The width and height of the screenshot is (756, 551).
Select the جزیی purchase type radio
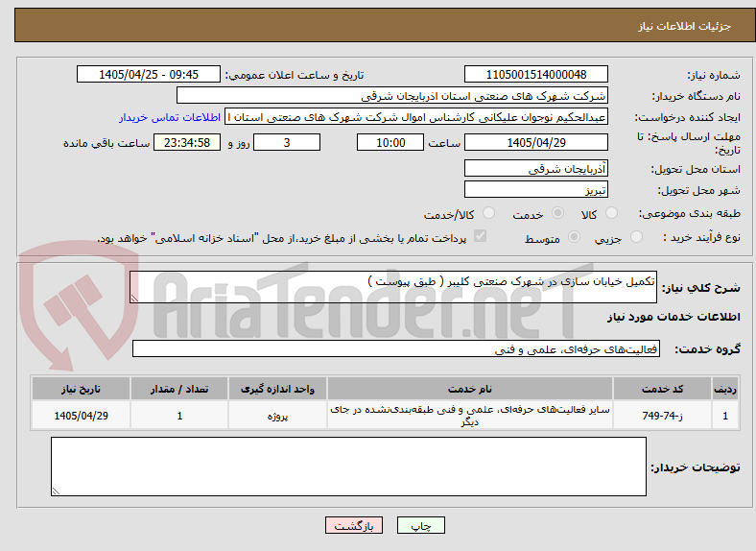pyautogui.click(x=636, y=237)
